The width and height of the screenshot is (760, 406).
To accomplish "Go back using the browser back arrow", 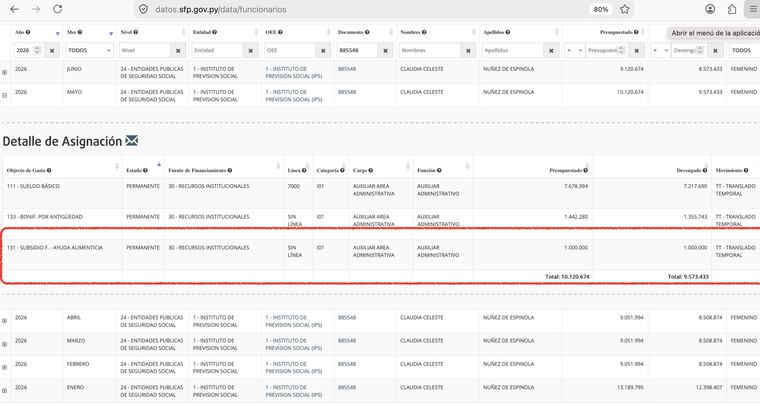I will [x=15, y=9].
